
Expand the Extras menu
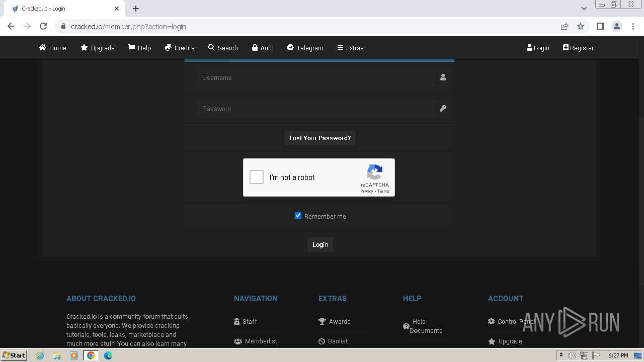pyautogui.click(x=350, y=48)
